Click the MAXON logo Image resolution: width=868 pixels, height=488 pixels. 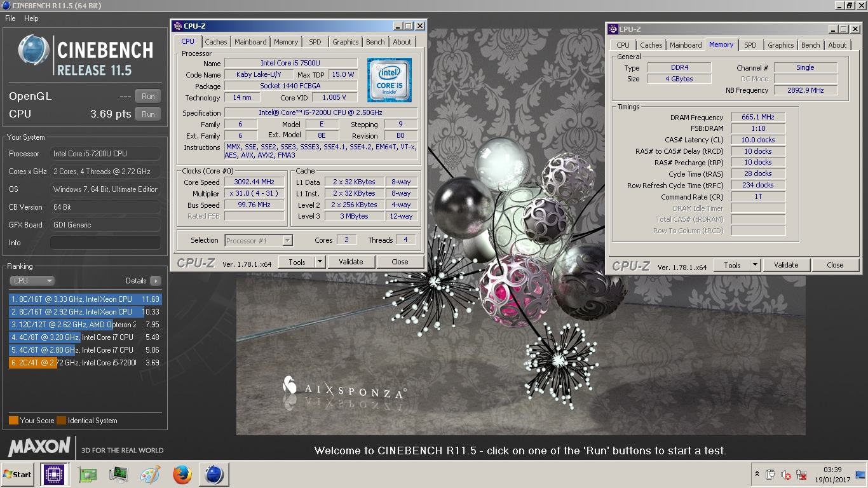tap(39, 447)
